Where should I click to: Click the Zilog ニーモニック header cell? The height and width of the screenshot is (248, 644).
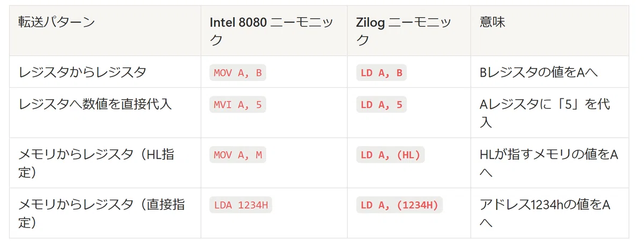409,31
